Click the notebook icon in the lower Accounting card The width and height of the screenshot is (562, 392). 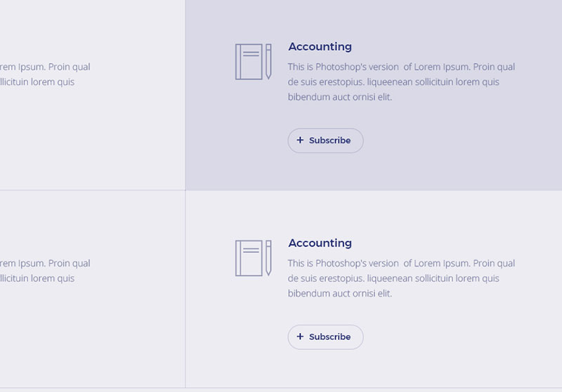(249, 258)
